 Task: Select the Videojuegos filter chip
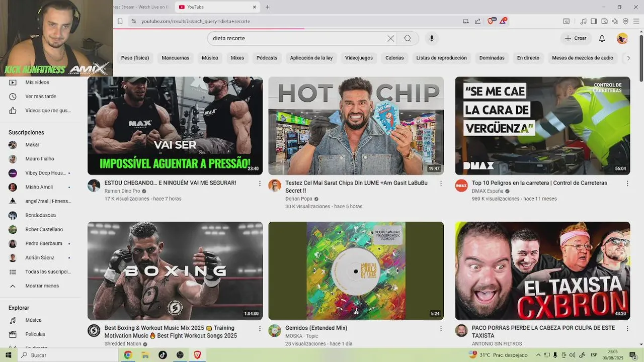pos(359,58)
